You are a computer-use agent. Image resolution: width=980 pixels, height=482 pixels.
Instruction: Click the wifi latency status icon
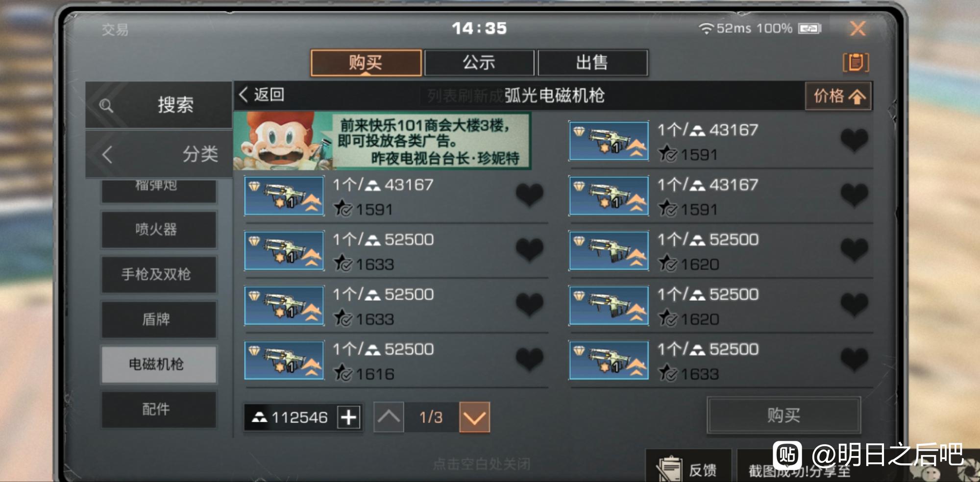pyautogui.click(x=706, y=28)
